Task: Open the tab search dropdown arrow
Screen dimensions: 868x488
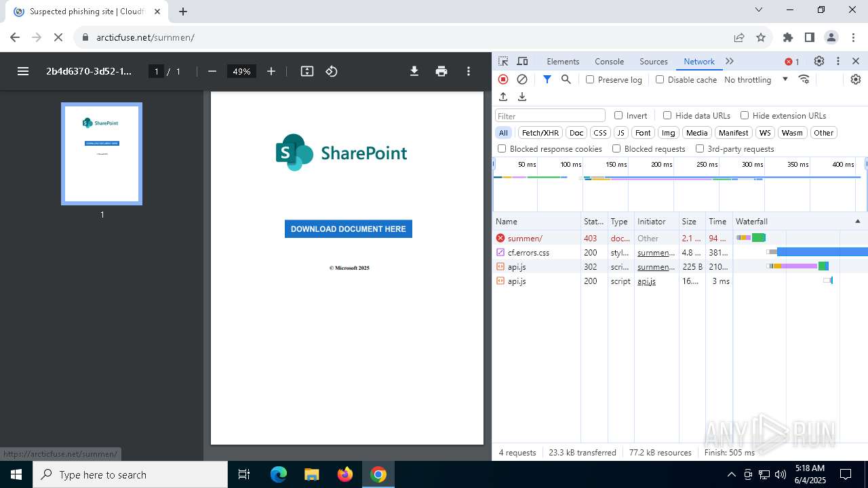Action: click(759, 10)
